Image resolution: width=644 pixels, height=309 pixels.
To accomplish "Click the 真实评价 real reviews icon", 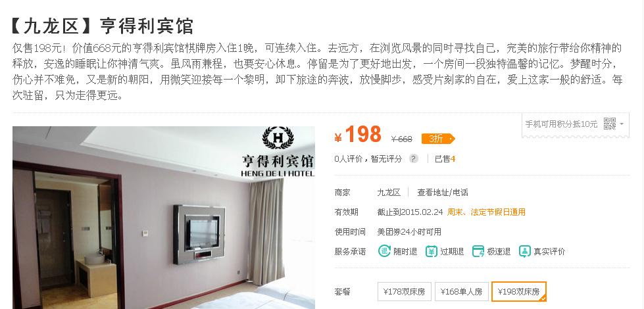I will [x=525, y=251].
